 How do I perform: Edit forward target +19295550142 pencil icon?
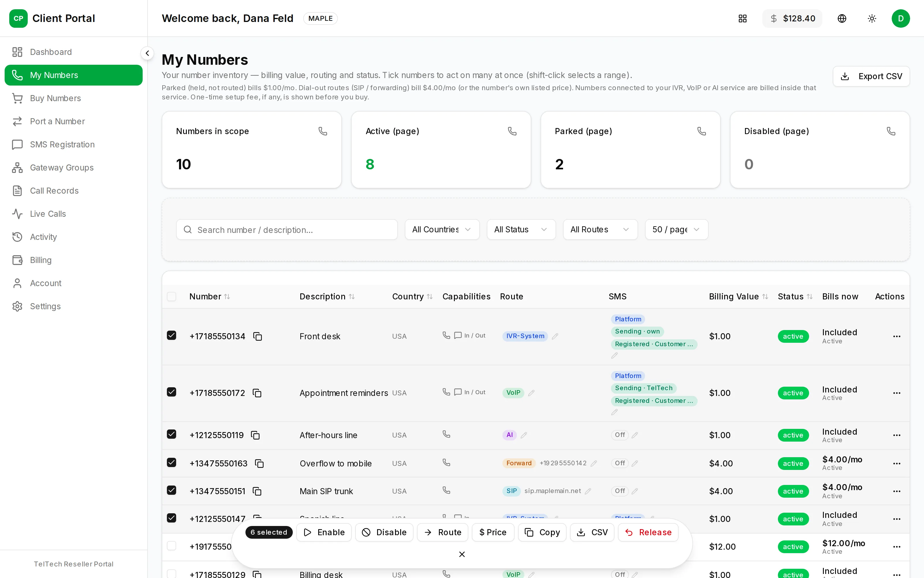594,463
